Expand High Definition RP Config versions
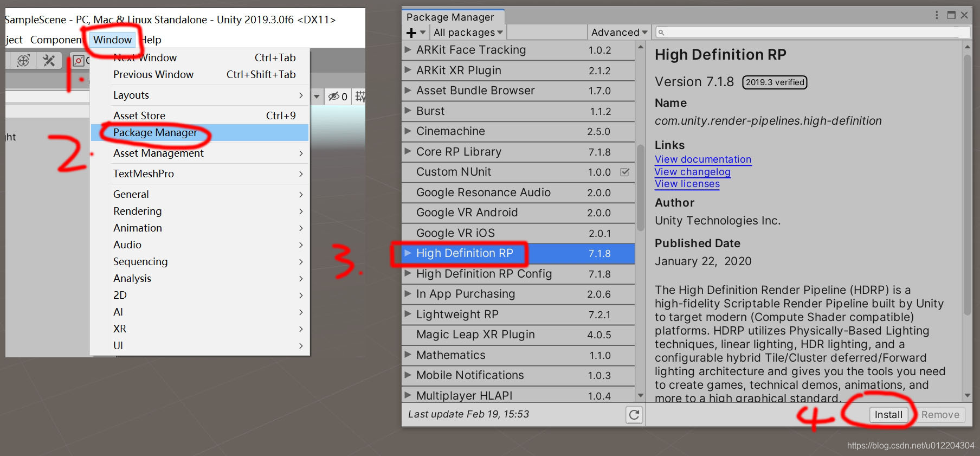This screenshot has height=456, width=980. (x=408, y=273)
